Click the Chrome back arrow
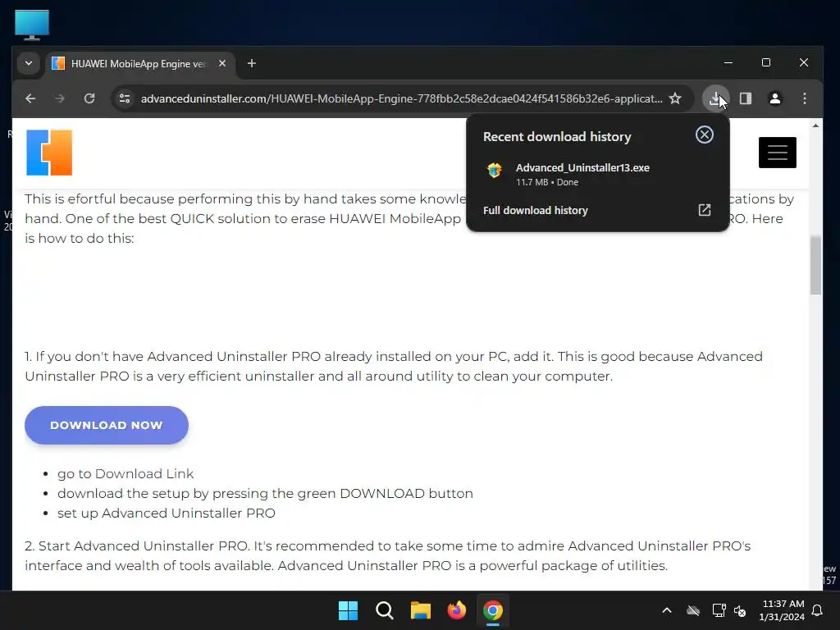840x630 pixels. pos(30,98)
